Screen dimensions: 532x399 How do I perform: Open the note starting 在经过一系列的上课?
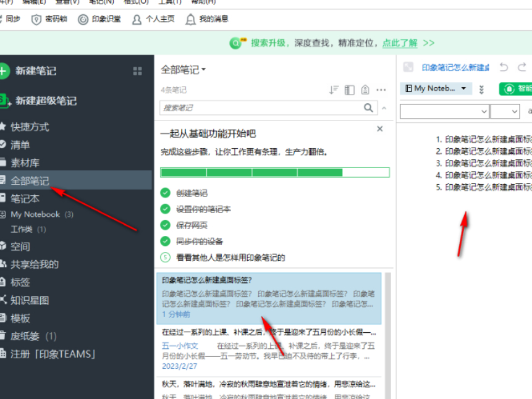269,350
